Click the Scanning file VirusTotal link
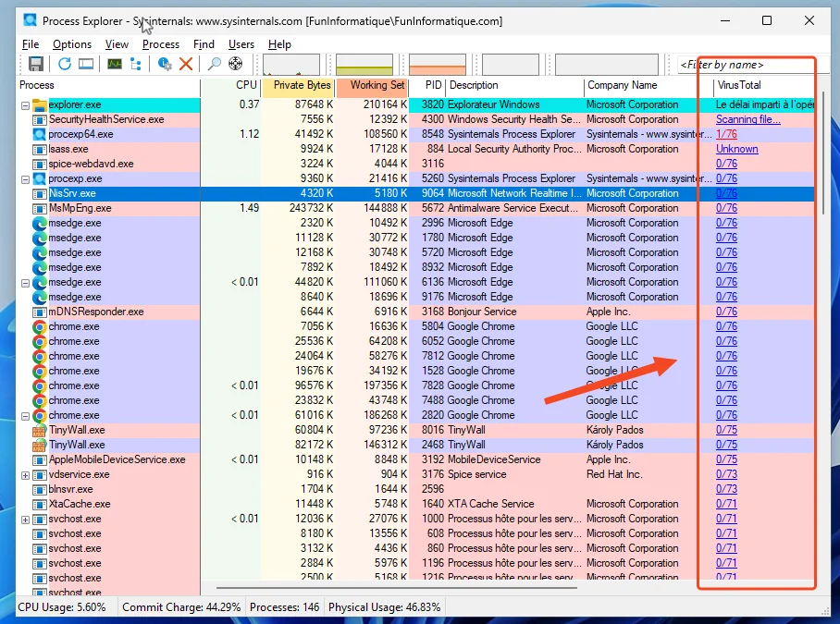840x624 pixels. coord(747,119)
